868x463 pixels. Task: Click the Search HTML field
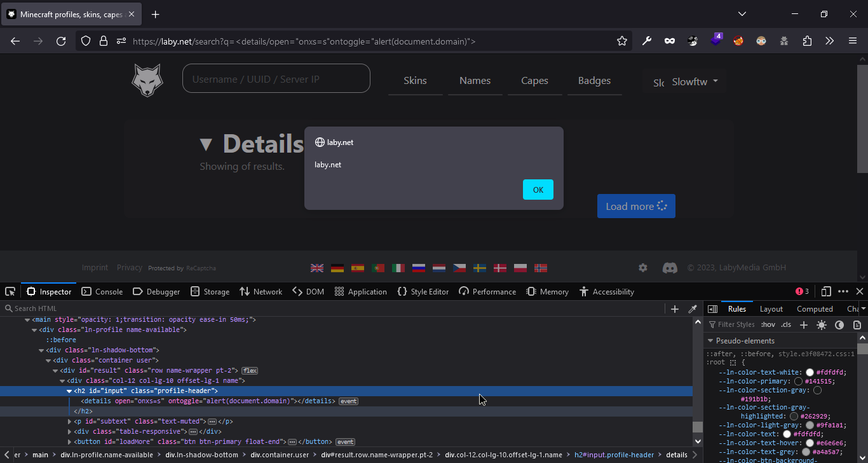tap(334, 308)
